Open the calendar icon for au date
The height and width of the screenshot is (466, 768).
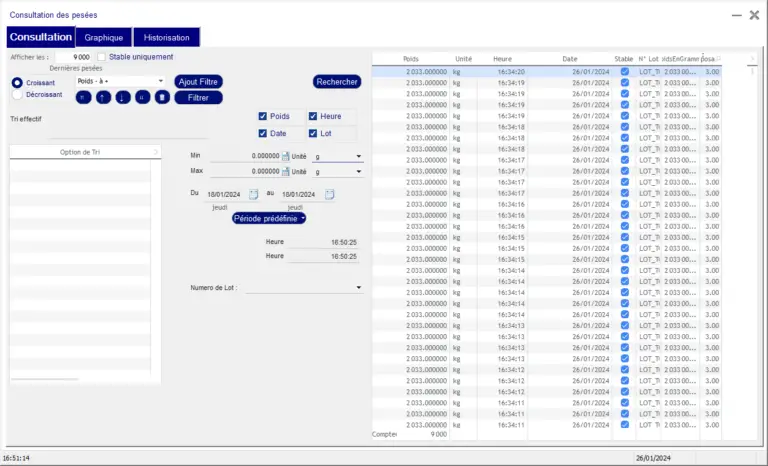click(330, 195)
